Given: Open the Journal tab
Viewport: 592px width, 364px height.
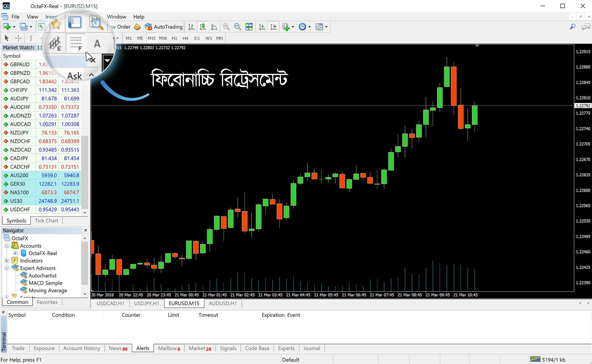Looking at the screenshot, I should (x=311, y=348).
